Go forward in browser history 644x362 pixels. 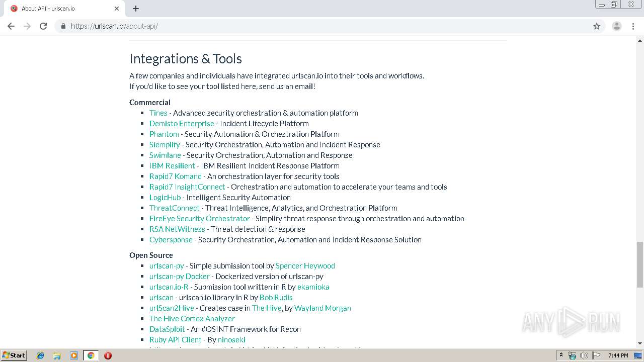pyautogui.click(x=27, y=26)
